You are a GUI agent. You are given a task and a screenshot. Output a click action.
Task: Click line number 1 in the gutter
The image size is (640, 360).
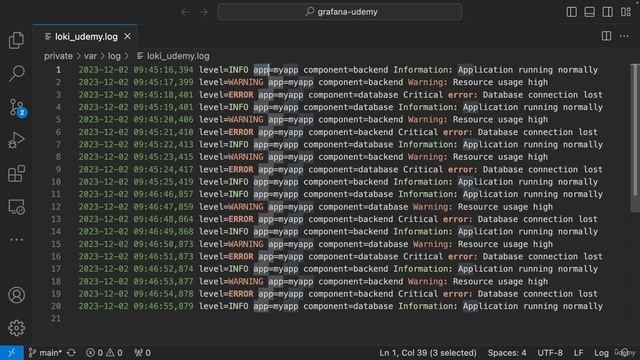(x=58, y=70)
